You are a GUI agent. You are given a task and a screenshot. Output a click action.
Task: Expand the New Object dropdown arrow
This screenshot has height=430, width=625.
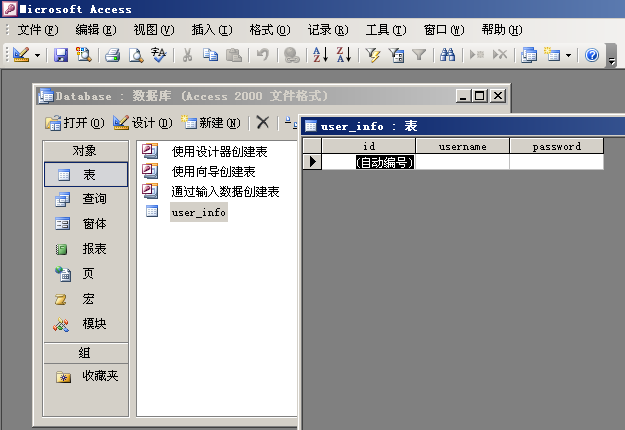pyautogui.click(x=569, y=55)
